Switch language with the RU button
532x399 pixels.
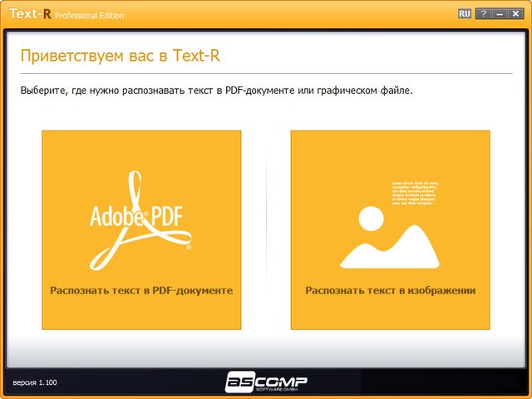465,13
